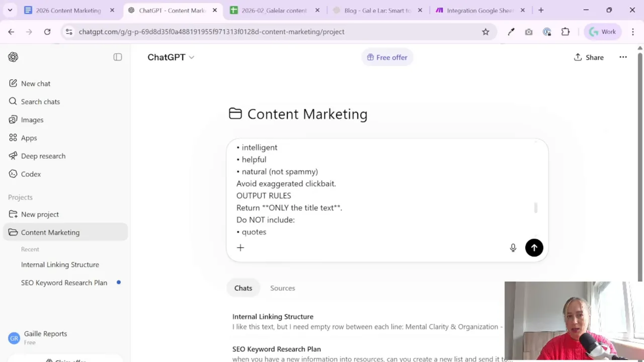This screenshot has height=362, width=644.
Task: Open SEO Keyword Research Plan sidebar chat
Action: coord(64,283)
